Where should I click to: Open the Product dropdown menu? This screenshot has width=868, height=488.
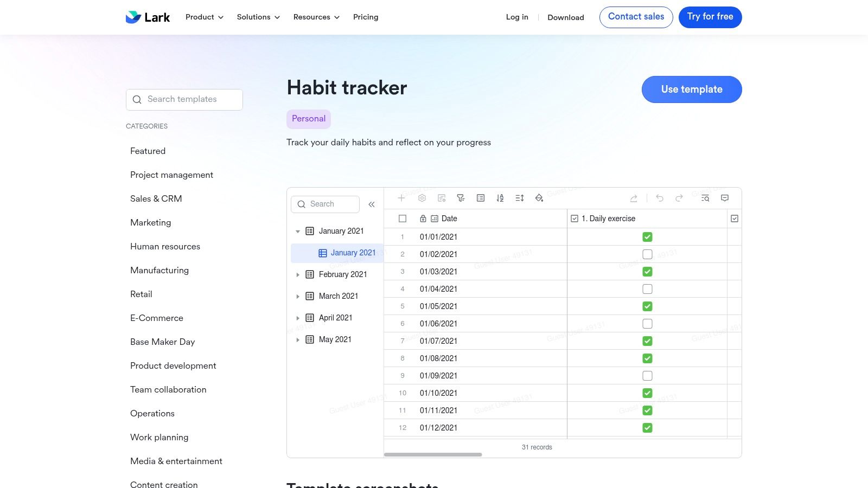pos(205,17)
